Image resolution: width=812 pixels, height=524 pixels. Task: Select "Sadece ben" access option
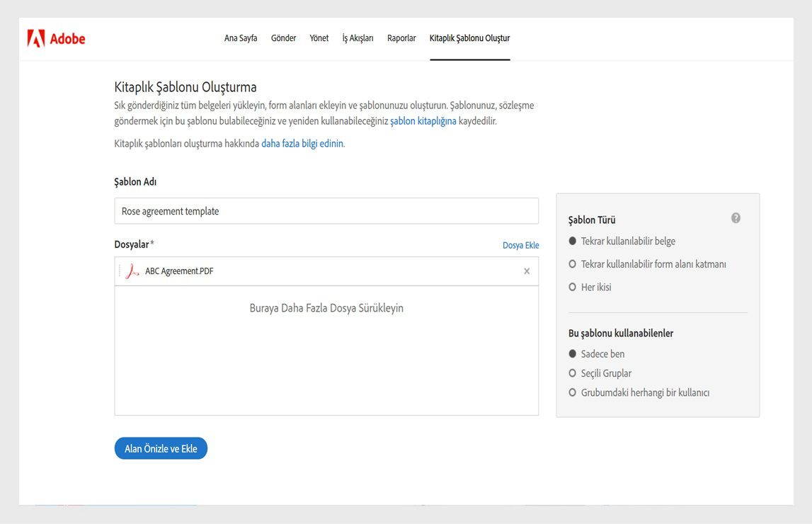pyautogui.click(x=573, y=354)
